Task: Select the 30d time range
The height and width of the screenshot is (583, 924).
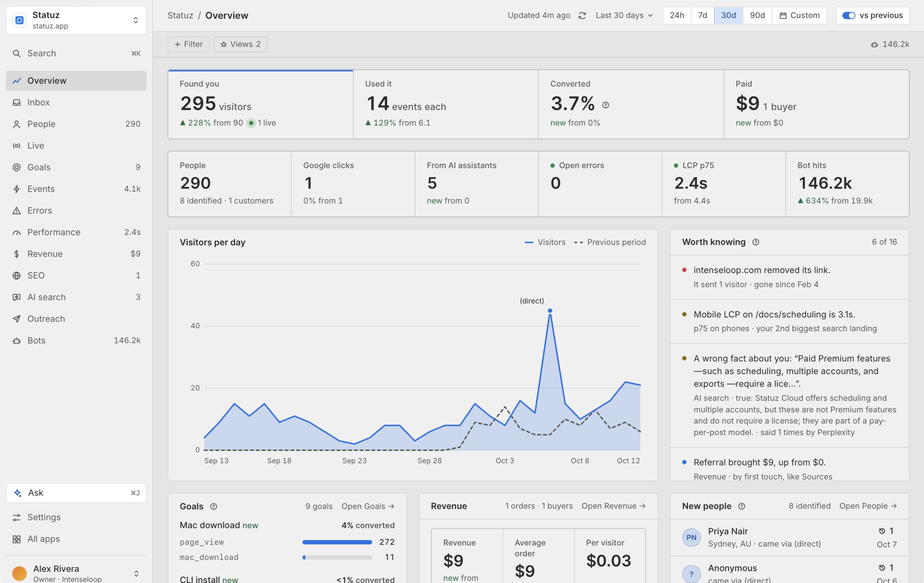Action: coord(728,16)
